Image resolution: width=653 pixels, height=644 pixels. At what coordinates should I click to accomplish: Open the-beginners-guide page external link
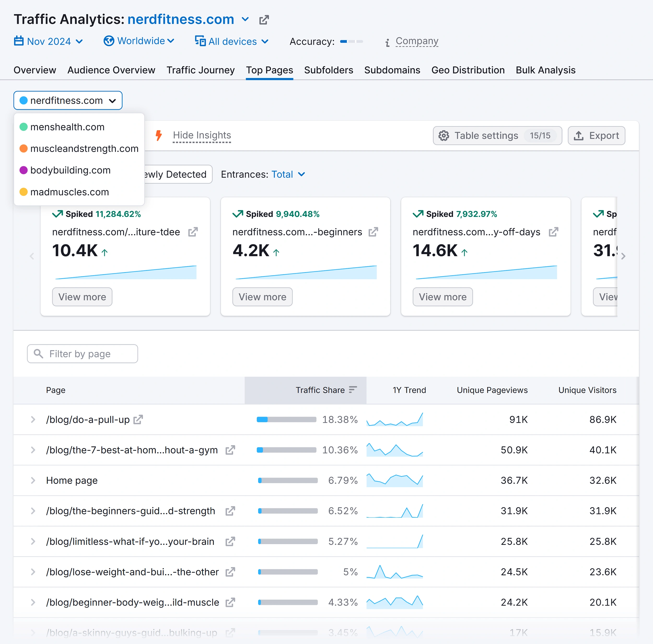tap(230, 511)
